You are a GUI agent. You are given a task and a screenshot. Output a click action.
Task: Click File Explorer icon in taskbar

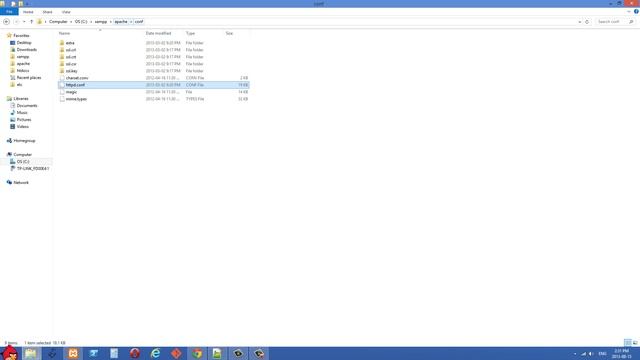tap(31, 353)
